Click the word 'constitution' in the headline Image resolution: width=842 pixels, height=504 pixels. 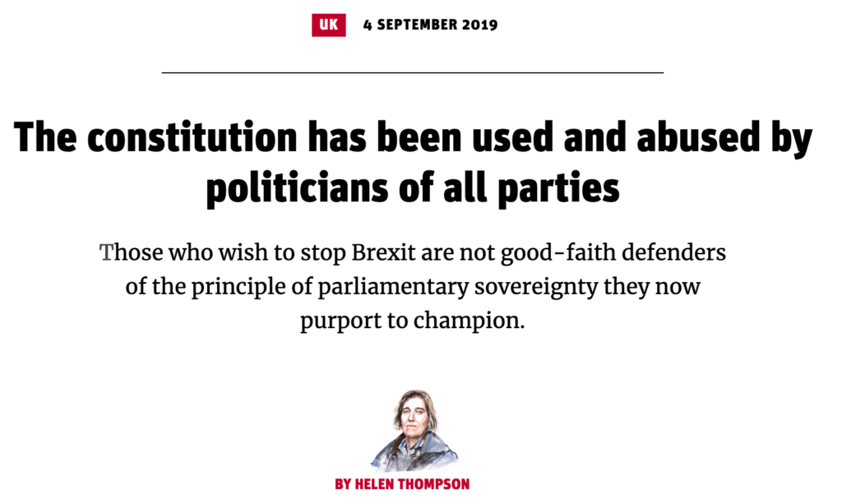pos(192,136)
